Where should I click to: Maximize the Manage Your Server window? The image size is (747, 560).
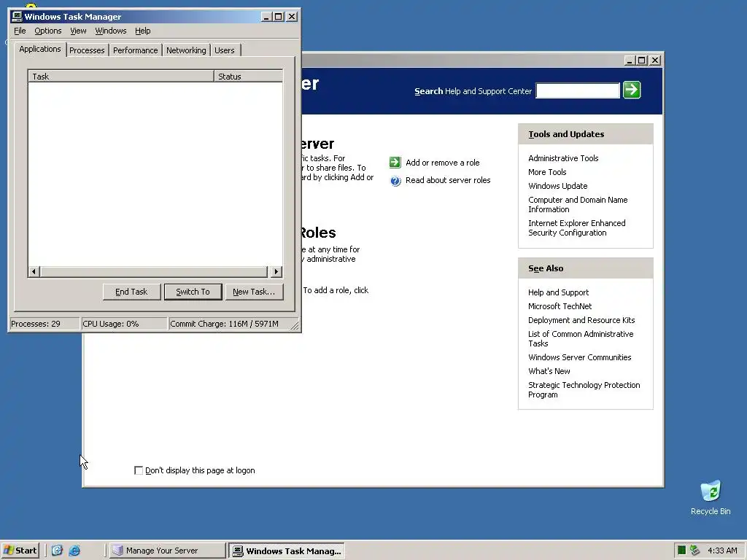pos(641,61)
